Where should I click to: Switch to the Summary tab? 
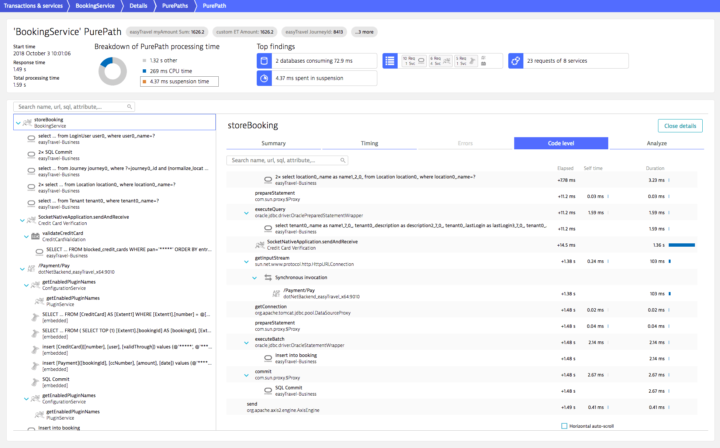pyautogui.click(x=274, y=143)
